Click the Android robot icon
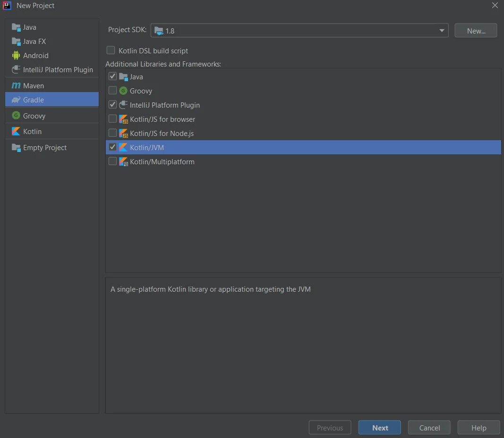Viewport: 504px width, 438px height. pos(16,56)
